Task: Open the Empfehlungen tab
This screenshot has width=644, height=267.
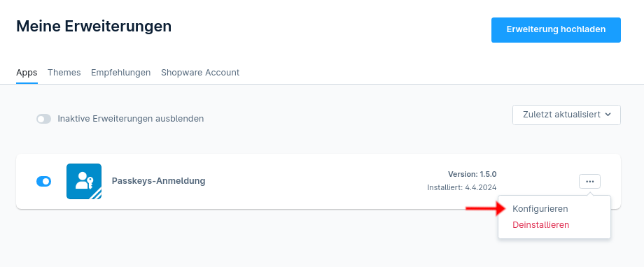Action: (120, 73)
